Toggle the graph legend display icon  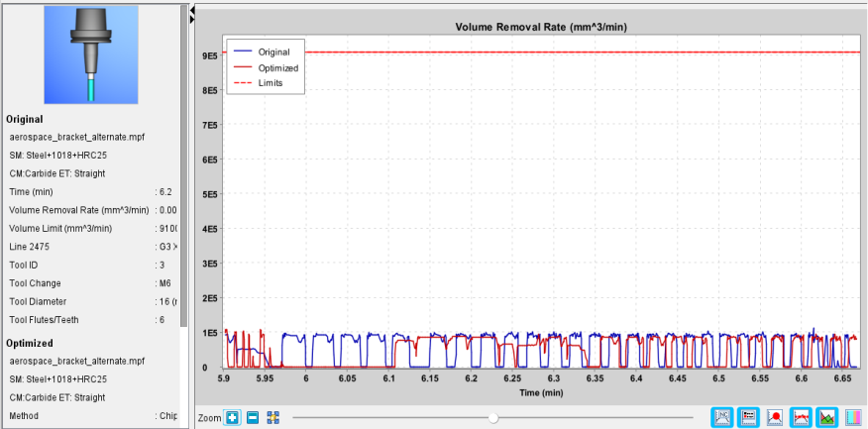pyautogui.click(x=748, y=417)
